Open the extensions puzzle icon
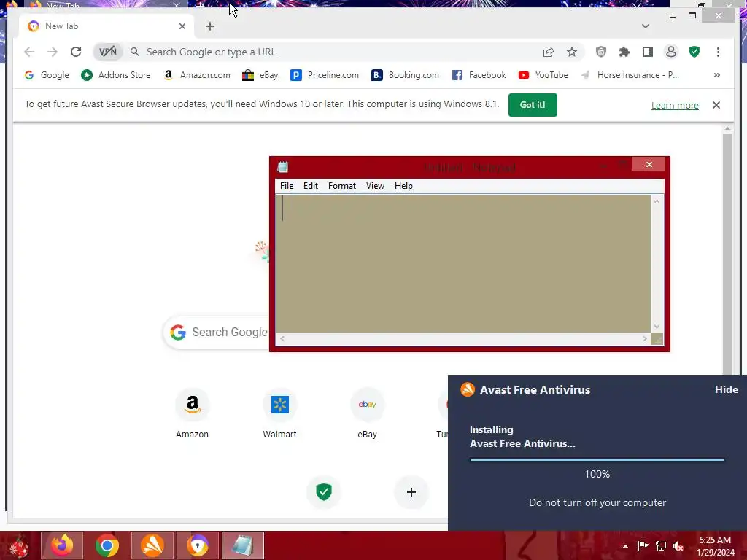Viewport: 747px width, 560px height. tap(624, 52)
